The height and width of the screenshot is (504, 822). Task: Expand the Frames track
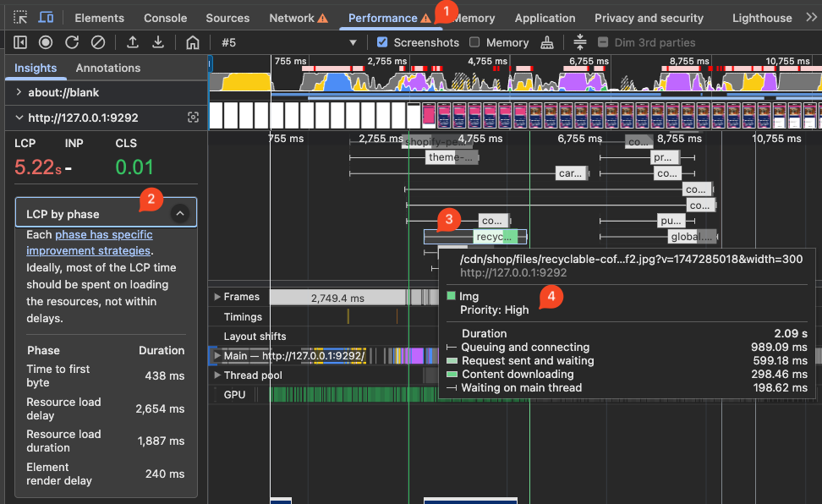[x=217, y=297]
